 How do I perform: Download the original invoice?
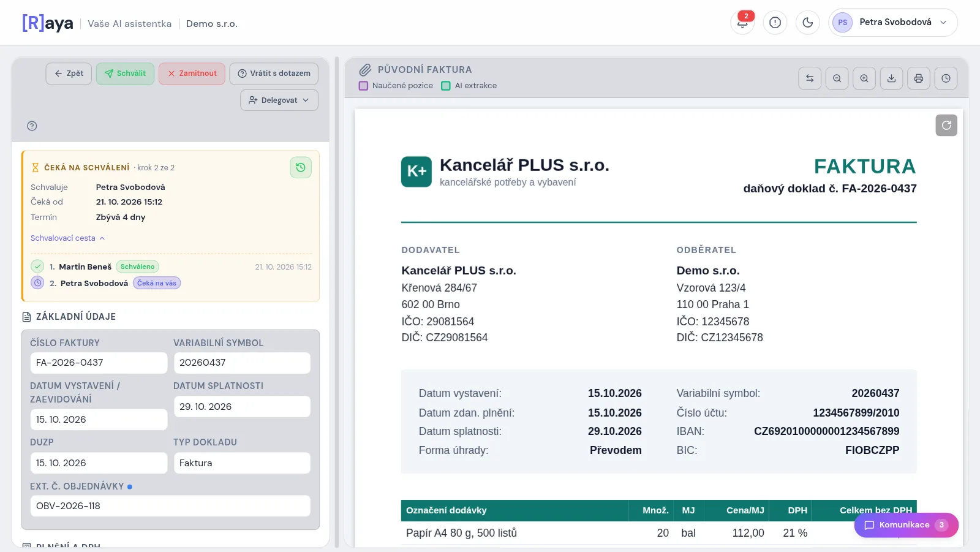pyautogui.click(x=891, y=78)
